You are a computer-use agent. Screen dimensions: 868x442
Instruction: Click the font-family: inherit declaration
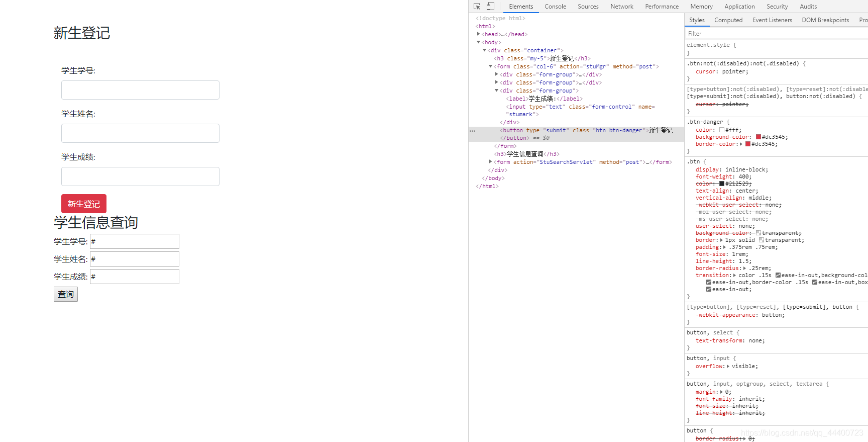pos(730,399)
